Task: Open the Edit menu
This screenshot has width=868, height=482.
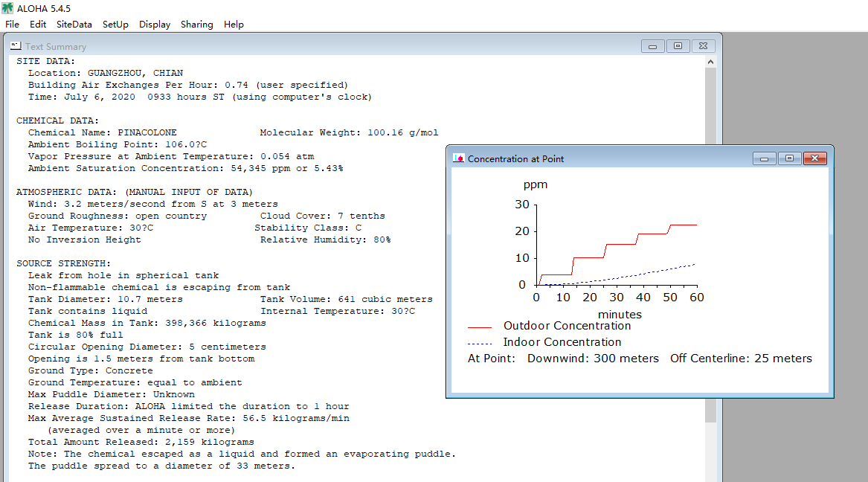Action: pos(38,25)
